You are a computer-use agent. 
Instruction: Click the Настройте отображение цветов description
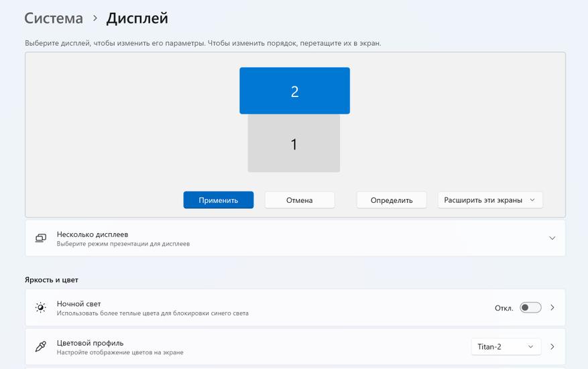pos(120,352)
